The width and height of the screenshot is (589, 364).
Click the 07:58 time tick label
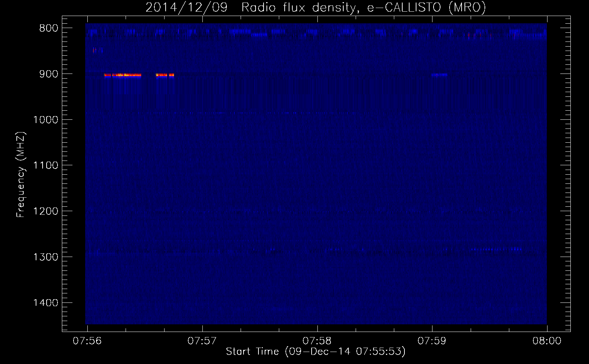click(x=317, y=341)
